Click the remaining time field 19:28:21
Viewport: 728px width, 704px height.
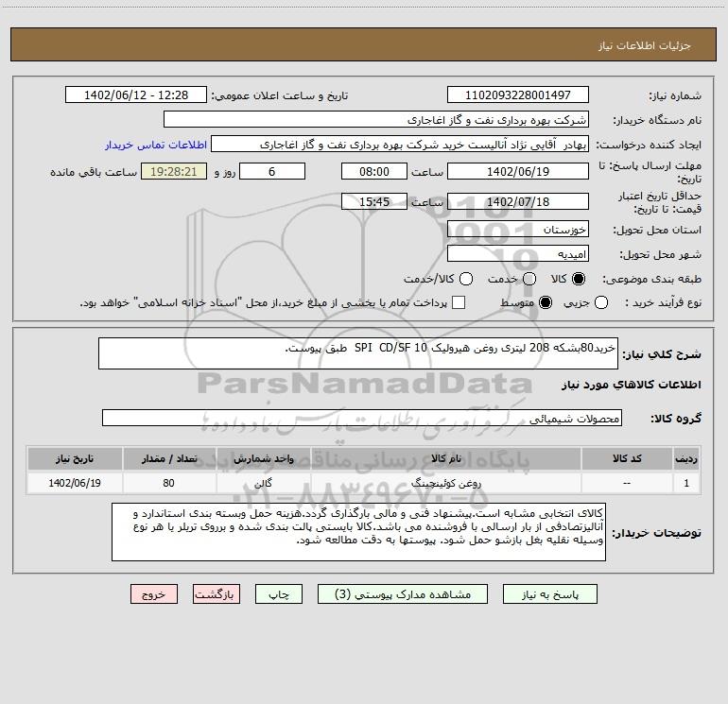(x=174, y=171)
